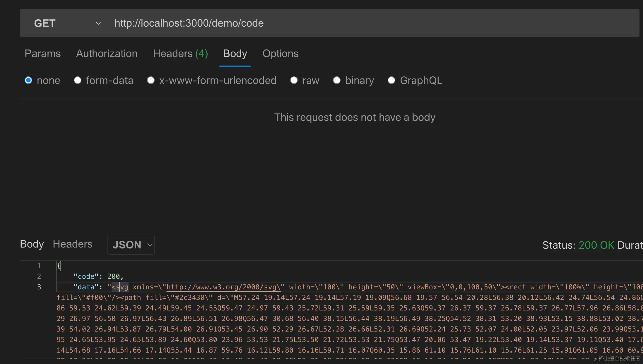Select x-www-form-urlencoded body type
The height and width of the screenshot is (364, 643).
tap(151, 80)
